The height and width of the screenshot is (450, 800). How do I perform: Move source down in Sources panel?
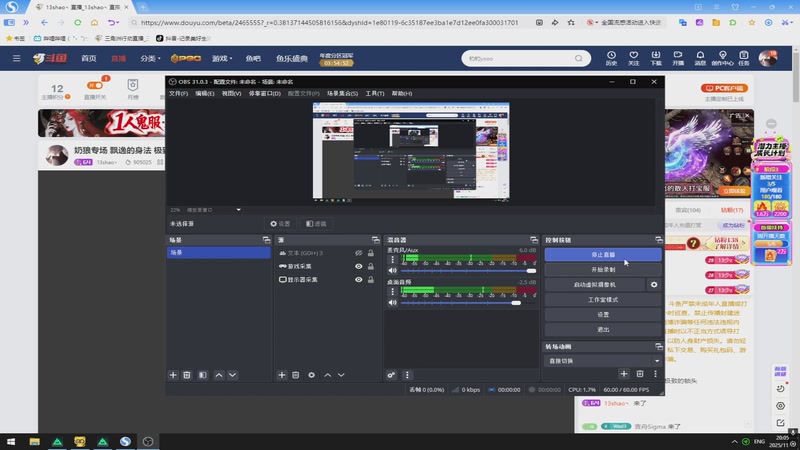pos(341,375)
